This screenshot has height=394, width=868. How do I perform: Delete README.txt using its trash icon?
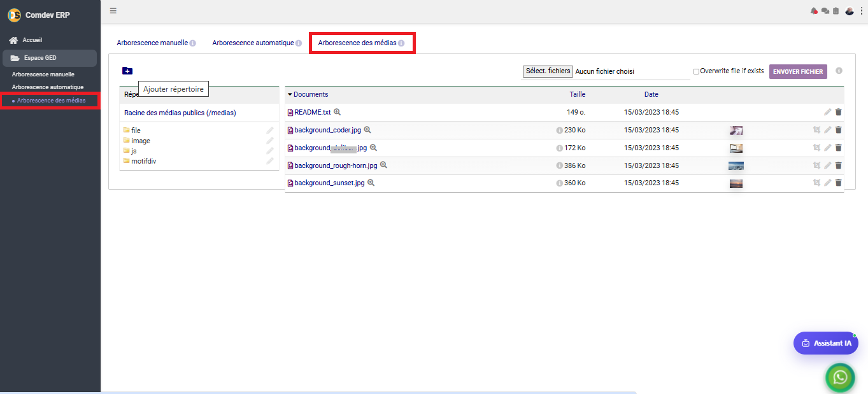tap(838, 112)
